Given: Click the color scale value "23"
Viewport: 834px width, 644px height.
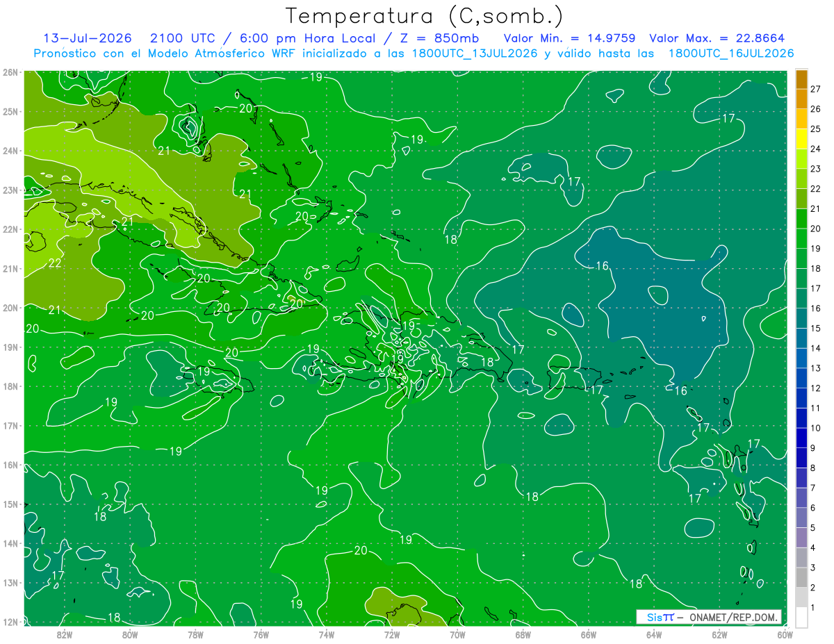Looking at the screenshot, I should click(816, 169).
